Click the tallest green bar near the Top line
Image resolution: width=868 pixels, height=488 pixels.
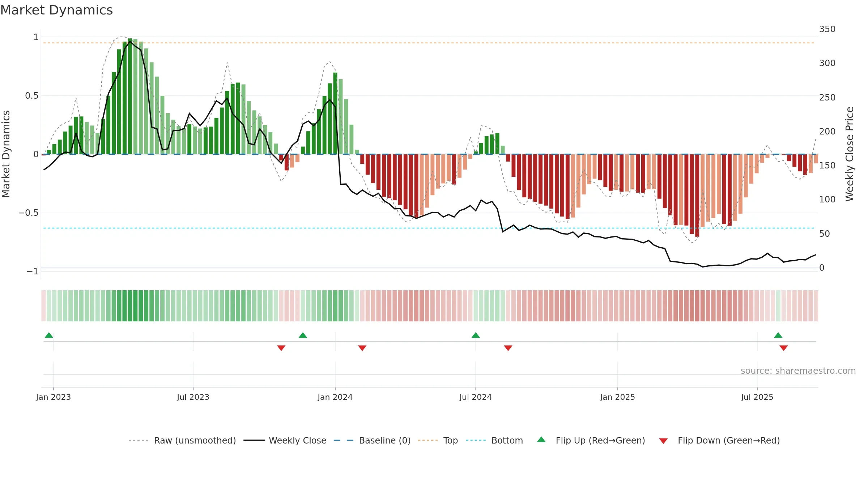click(x=130, y=96)
